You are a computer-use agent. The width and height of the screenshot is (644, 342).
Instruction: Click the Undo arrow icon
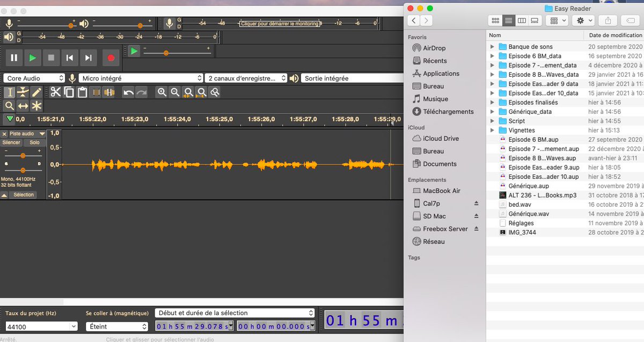[x=129, y=92]
